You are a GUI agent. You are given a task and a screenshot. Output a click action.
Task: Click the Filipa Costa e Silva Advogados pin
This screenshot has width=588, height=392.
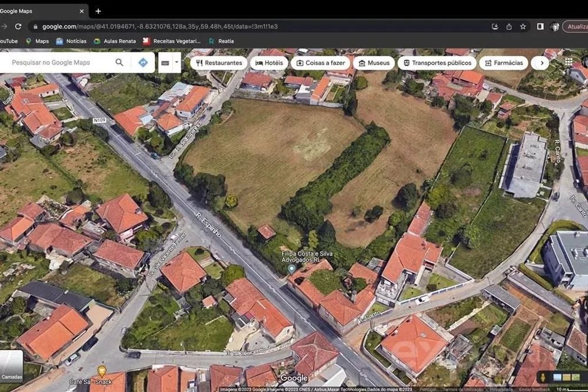pos(291,269)
